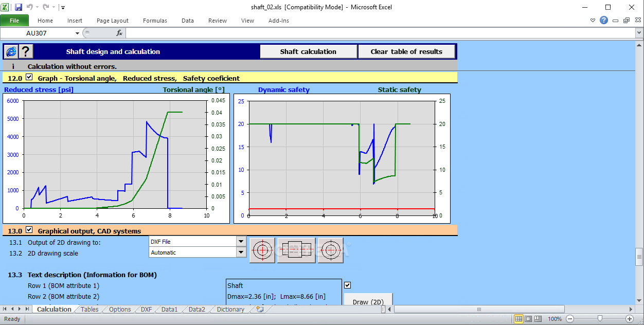Toggle the checkbox next to Shaft description
The height and width of the screenshot is (325, 644).
347,285
